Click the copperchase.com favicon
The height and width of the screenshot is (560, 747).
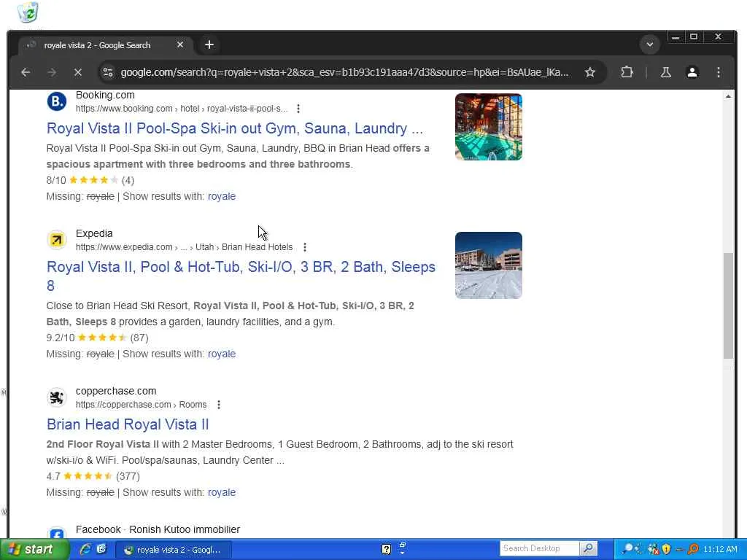pyautogui.click(x=57, y=397)
